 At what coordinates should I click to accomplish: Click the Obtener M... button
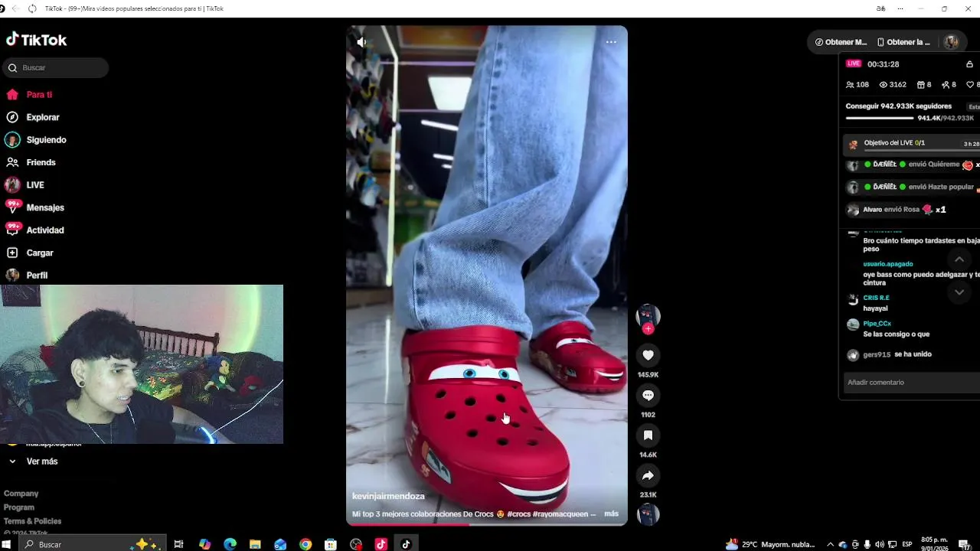pos(841,42)
